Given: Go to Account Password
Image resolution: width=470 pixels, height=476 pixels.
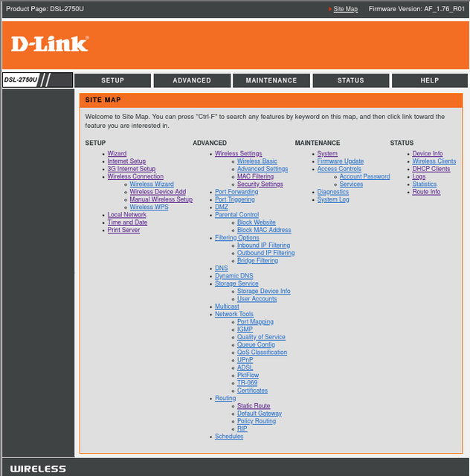Looking at the screenshot, I should pyautogui.click(x=364, y=176).
